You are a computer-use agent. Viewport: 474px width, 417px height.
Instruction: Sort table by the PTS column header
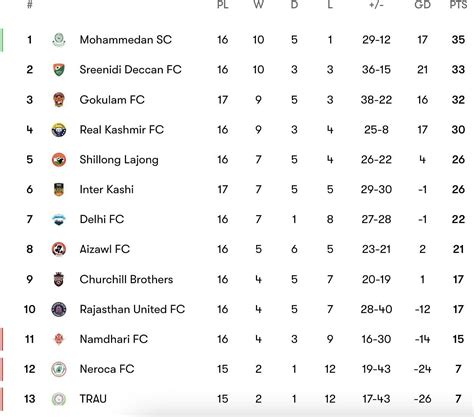coord(459,5)
